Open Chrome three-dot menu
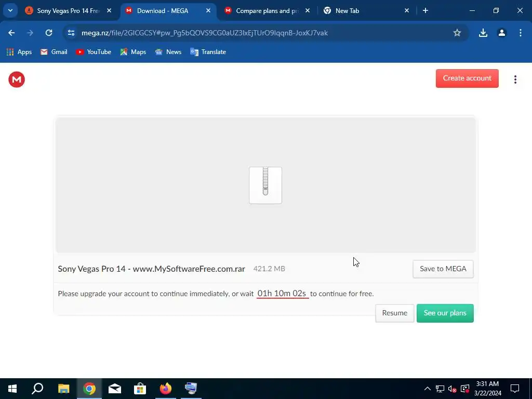The width and height of the screenshot is (532, 399). 521,33
